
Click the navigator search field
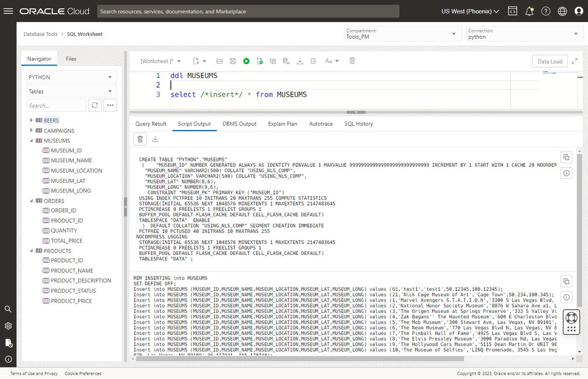56,105
